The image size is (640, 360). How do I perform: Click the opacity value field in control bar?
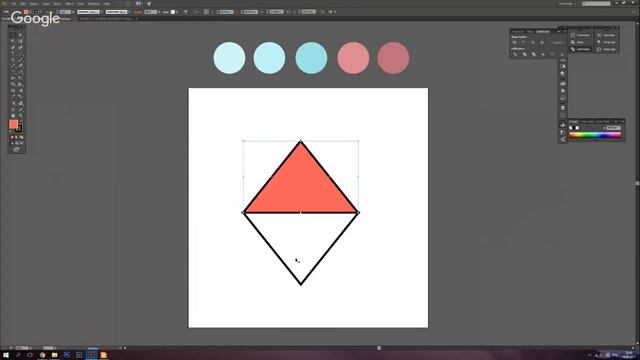pyautogui.click(x=150, y=12)
